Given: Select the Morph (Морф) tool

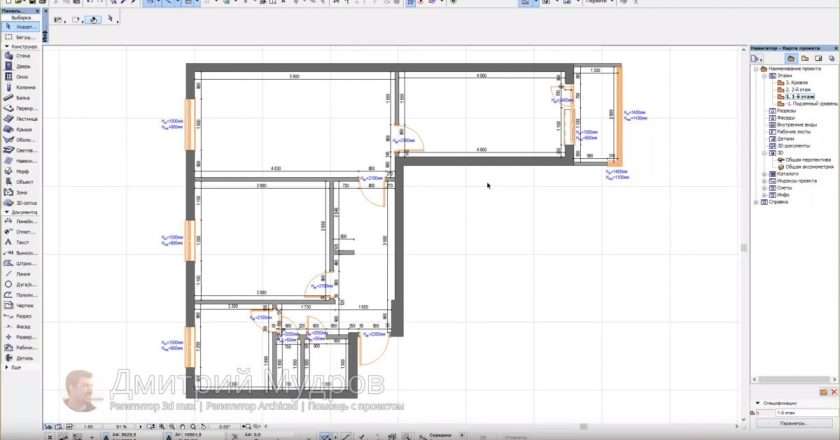Looking at the screenshot, I should pyautogui.click(x=20, y=171).
